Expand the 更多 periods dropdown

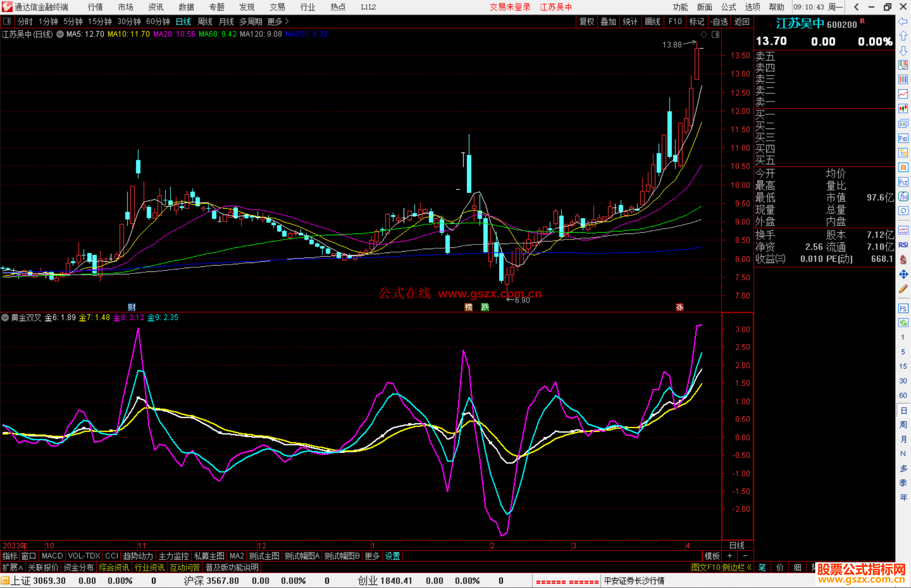[278, 21]
